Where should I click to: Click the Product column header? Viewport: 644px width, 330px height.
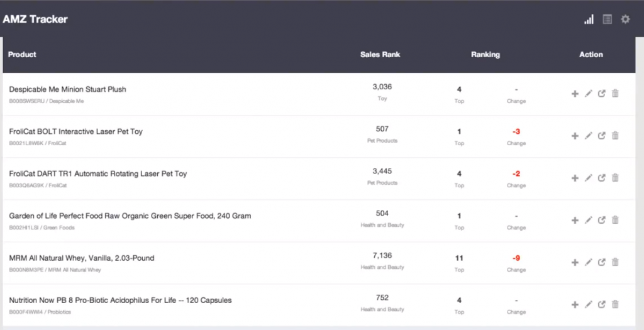point(22,55)
